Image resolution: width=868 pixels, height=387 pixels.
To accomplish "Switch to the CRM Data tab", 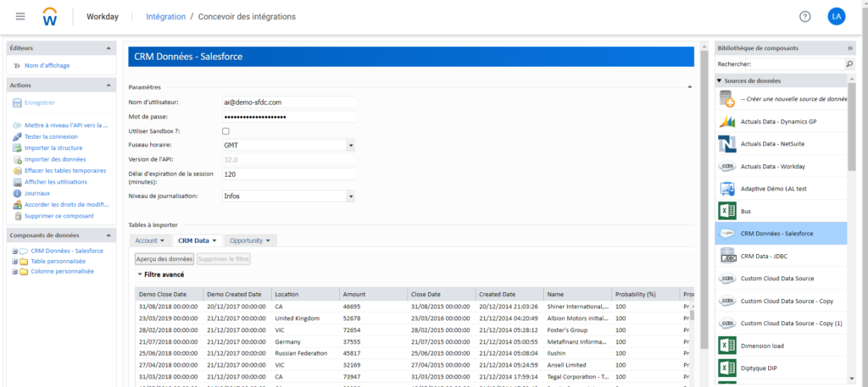I will pyautogui.click(x=197, y=240).
